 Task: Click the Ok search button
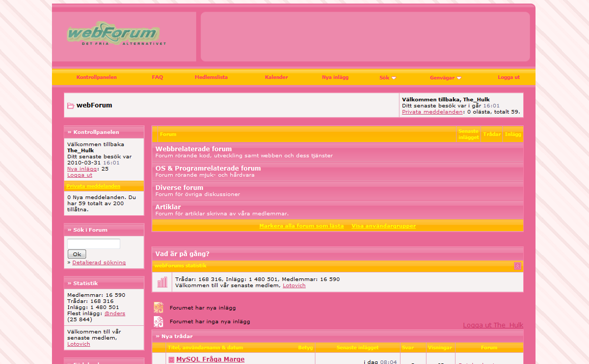(77, 254)
